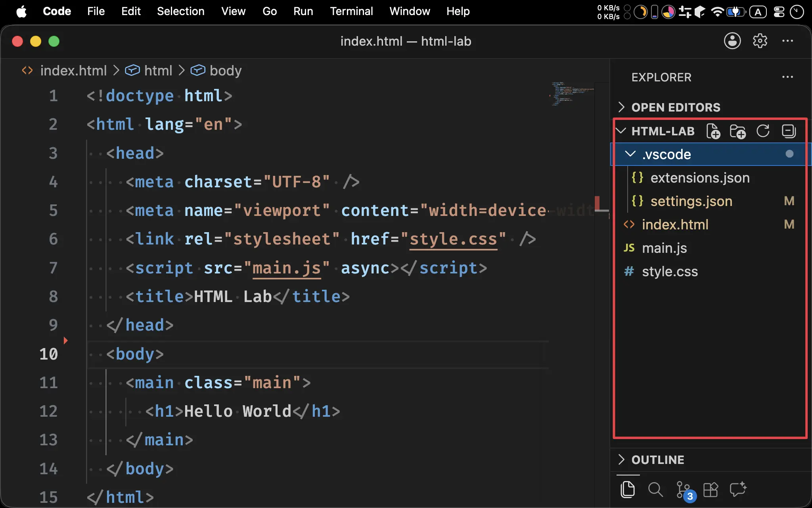This screenshot has height=508, width=812.
Task: Open the View menu
Action: pos(234,12)
